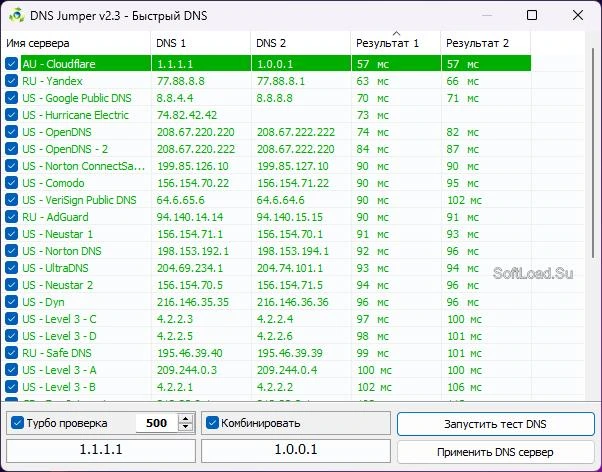This screenshot has height=472, width=602.
Task: Click the 102 мс result for VeriSign
Action: (x=464, y=200)
